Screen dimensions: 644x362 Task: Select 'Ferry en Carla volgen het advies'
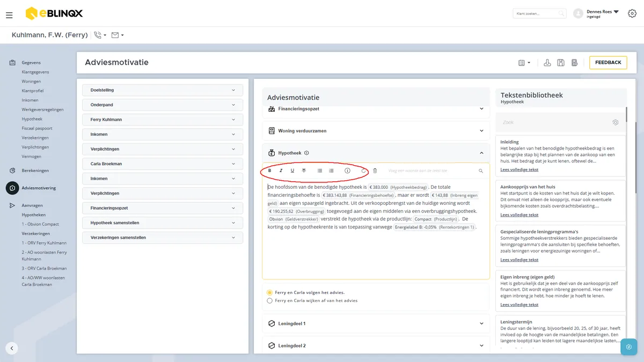point(269,292)
